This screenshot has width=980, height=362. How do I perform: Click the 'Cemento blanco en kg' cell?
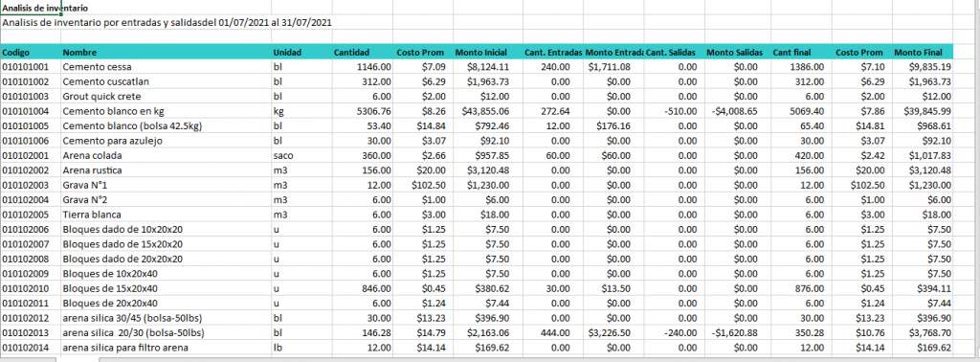pyautogui.click(x=166, y=111)
